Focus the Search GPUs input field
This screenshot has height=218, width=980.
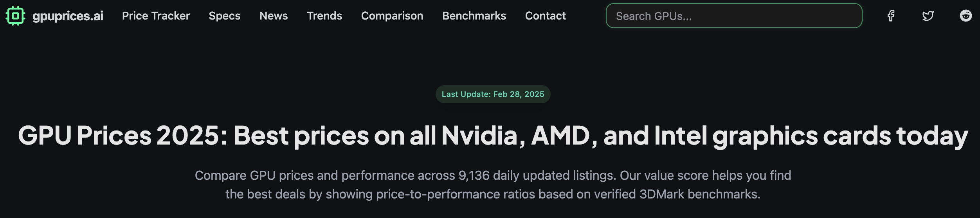pyautogui.click(x=734, y=16)
